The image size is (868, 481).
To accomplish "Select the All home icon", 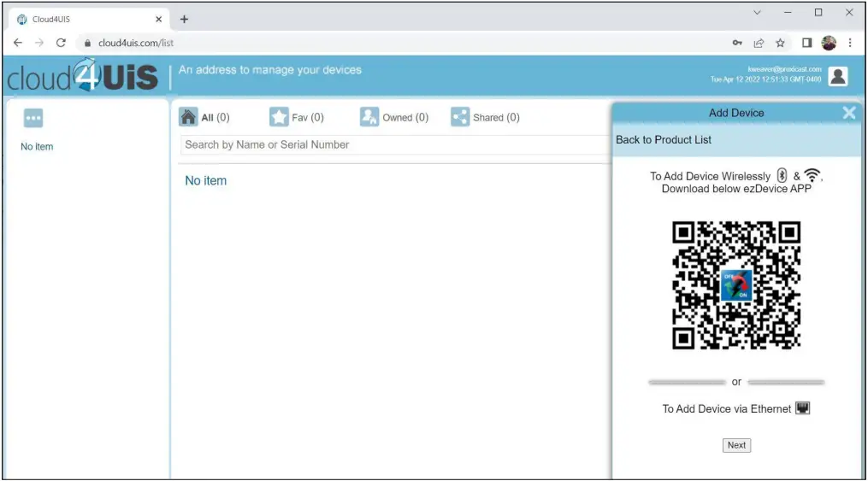I will [x=188, y=117].
